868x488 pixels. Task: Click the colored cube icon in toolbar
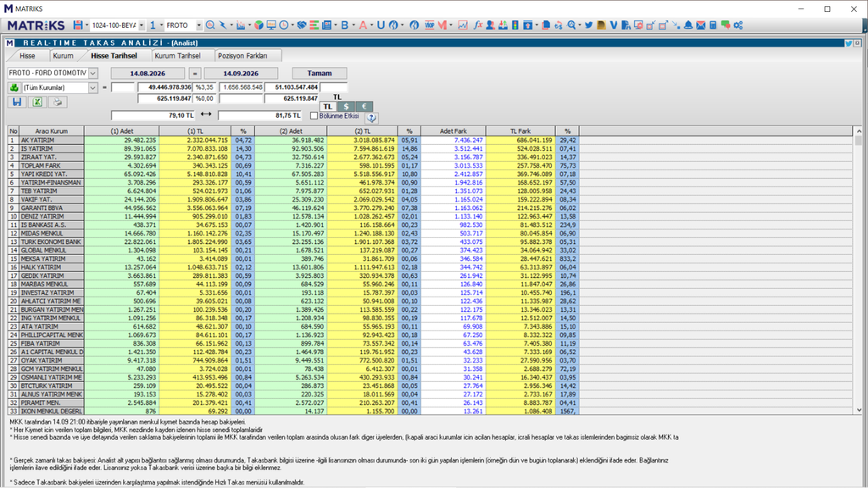(259, 25)
